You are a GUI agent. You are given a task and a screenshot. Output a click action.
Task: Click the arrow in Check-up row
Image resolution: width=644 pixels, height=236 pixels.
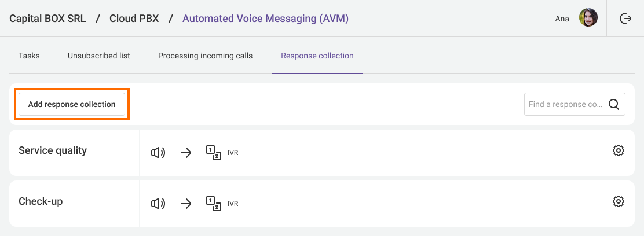(x=186, y=204)
